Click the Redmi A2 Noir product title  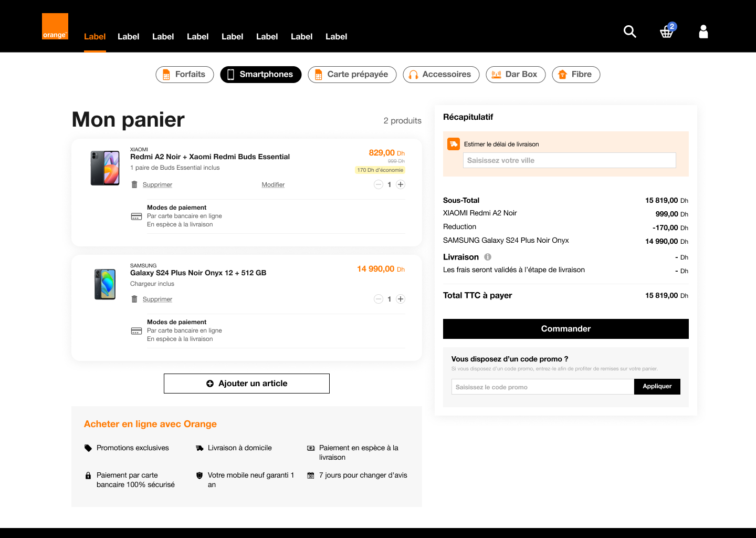coord(210,157)
